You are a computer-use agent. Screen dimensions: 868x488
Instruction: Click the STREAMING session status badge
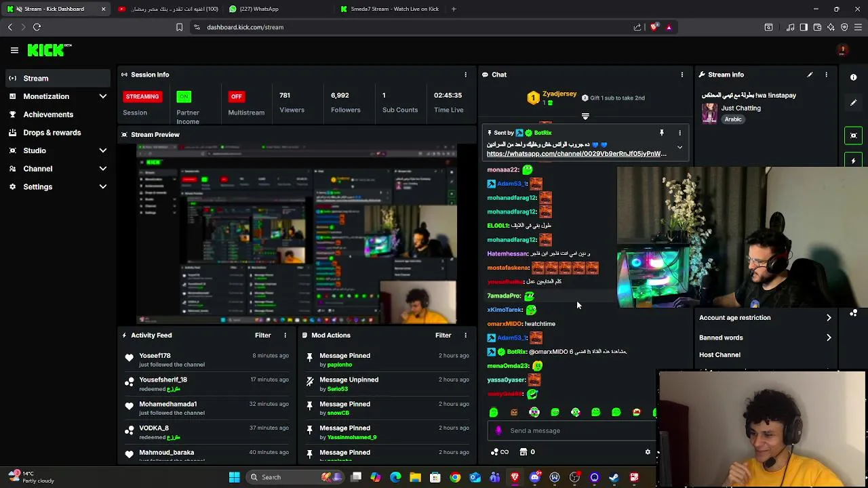pyautogui.click(x=142, y=96)
